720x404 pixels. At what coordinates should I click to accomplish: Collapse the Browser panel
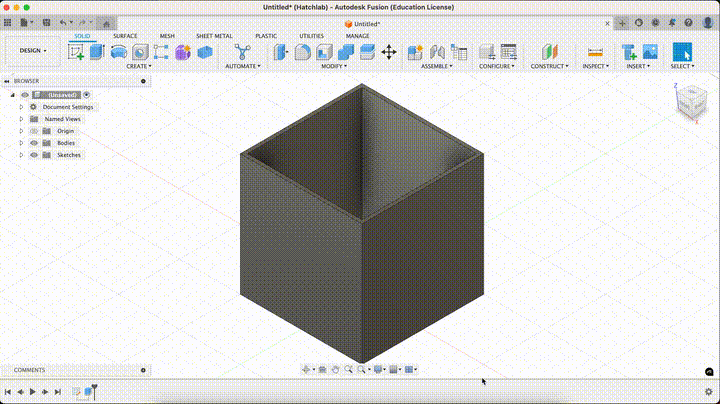pos(6,81)
